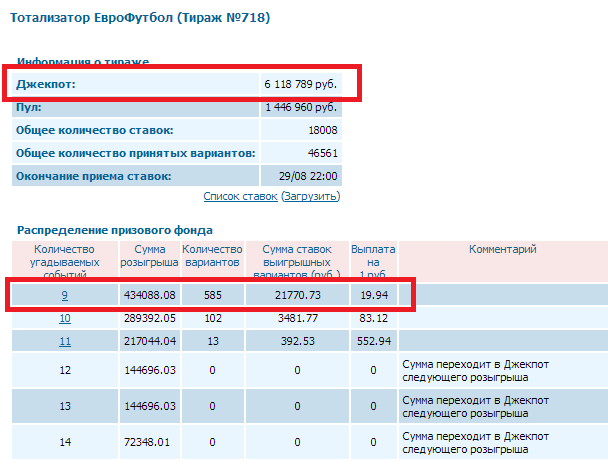Select the jackpot value '6 118 789 руб.'
This screenshot has height=469, width=608.
tap(301, 84)
